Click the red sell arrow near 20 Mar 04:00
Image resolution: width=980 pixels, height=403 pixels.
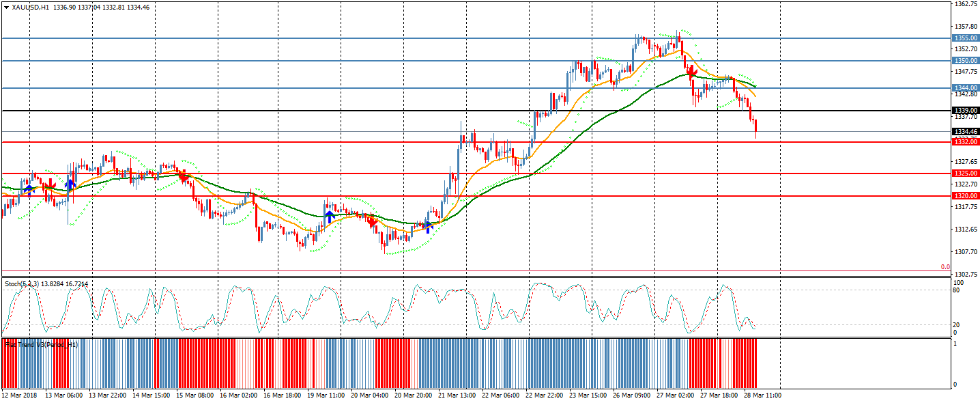[x=372, y=221]
